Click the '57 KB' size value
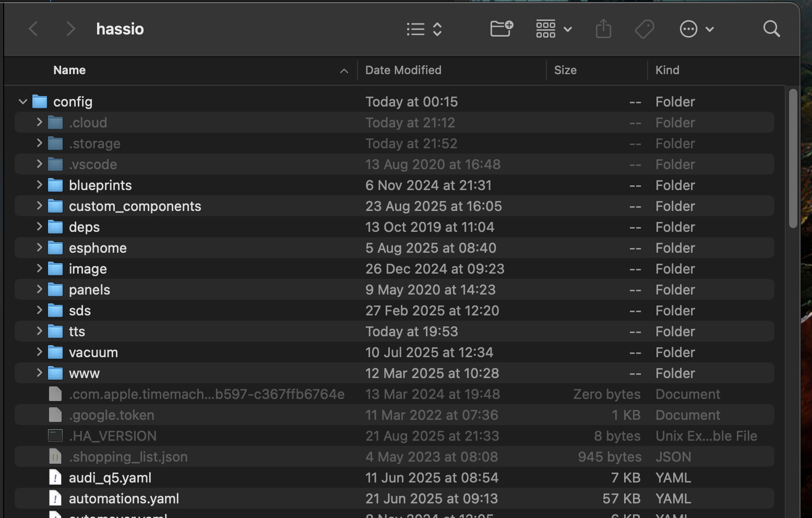 622,499
